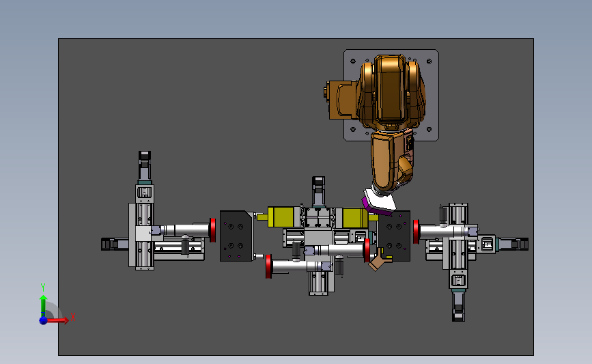Select the top motor of the left stage
This screenshot has height=364, width=592.
145,166
